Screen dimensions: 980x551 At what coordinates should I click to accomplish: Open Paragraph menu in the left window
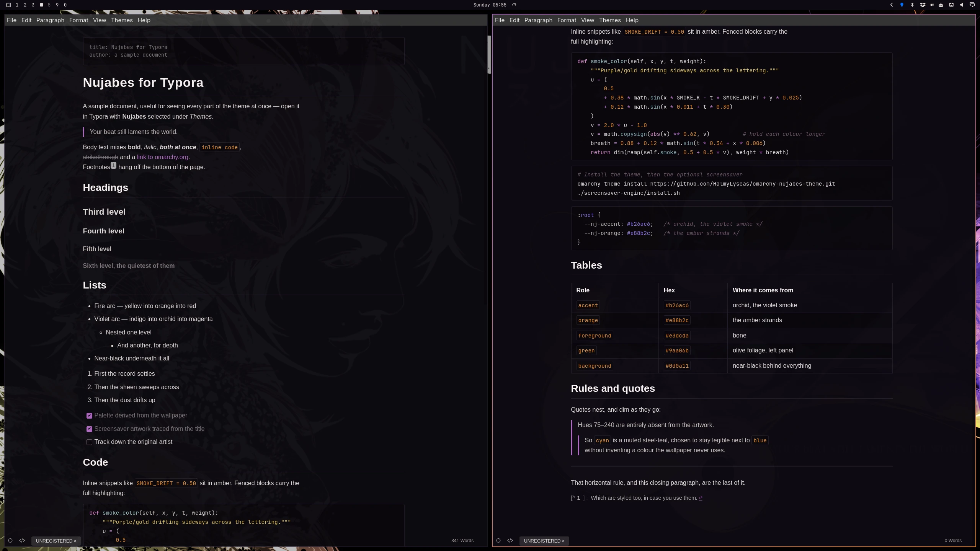(x=50, y=20)
